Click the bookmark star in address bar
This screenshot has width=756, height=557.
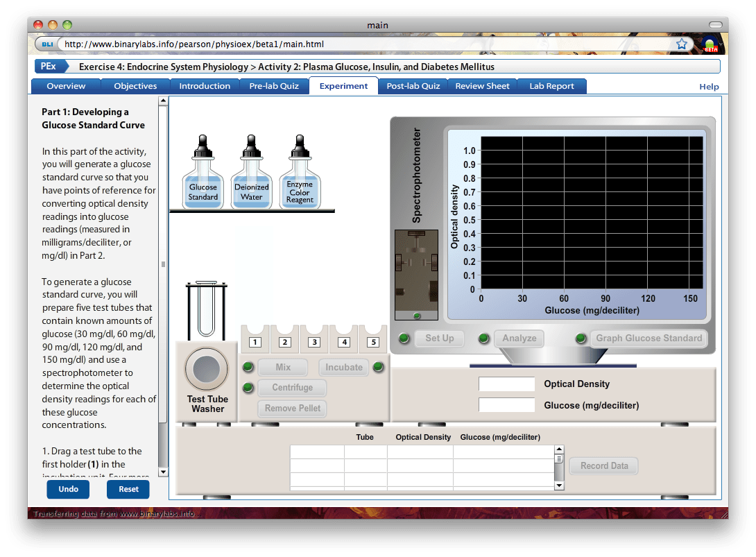pos(682,44)
